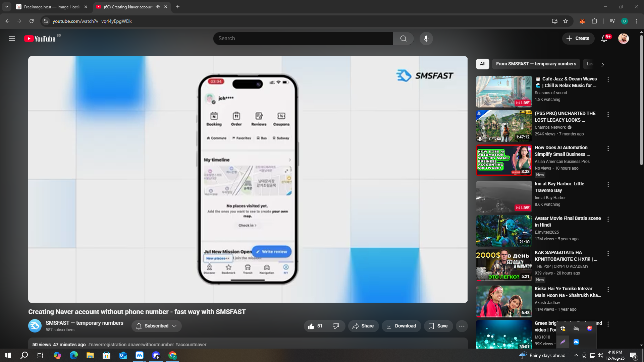Image resolution: width=644 pixels, height=362 pixels.
Task: Open options menu for Café Jazz video
Action: [x=608, y=80]
